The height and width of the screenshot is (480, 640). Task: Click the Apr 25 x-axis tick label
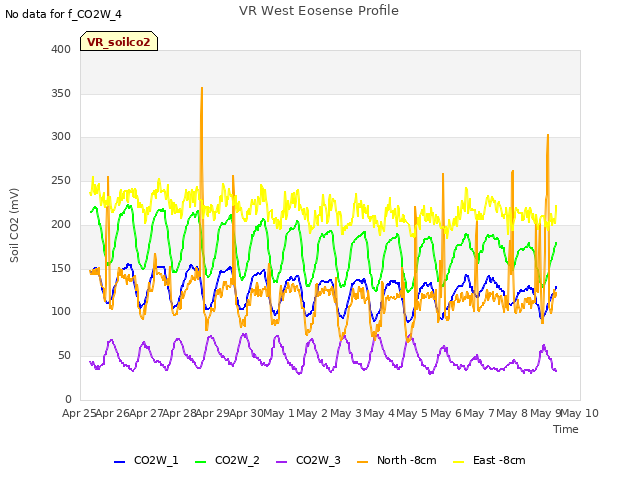(x=79, y=413)
